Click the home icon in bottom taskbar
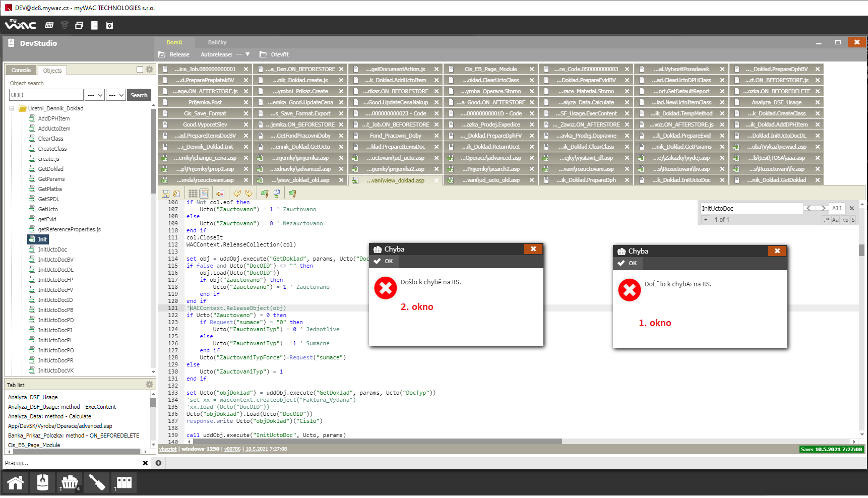 click(x=16, y=483)
